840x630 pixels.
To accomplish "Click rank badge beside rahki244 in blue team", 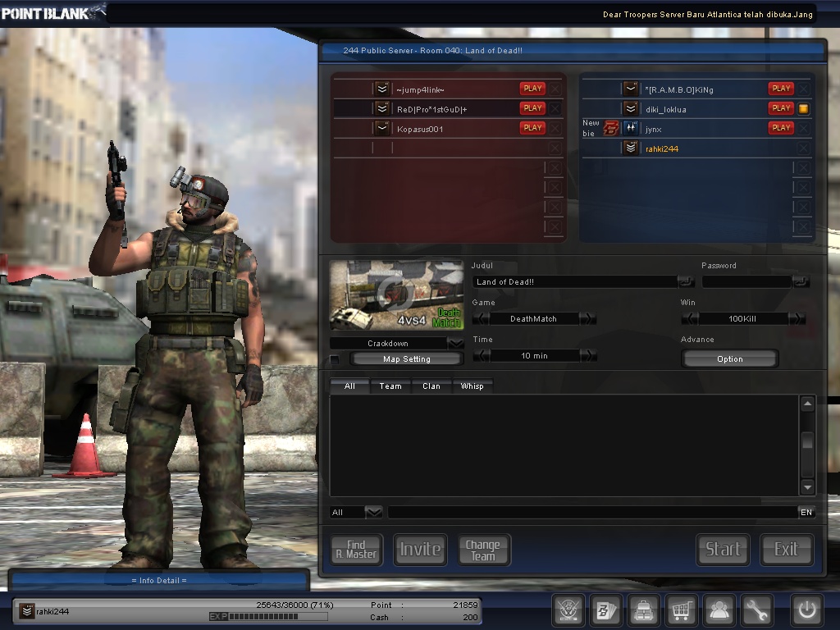I will click(631, 148).
